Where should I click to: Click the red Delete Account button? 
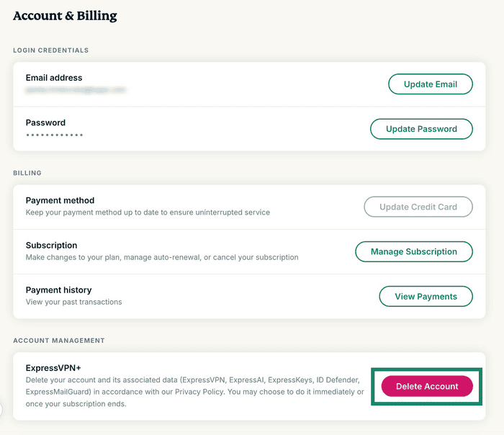[427, 386]
